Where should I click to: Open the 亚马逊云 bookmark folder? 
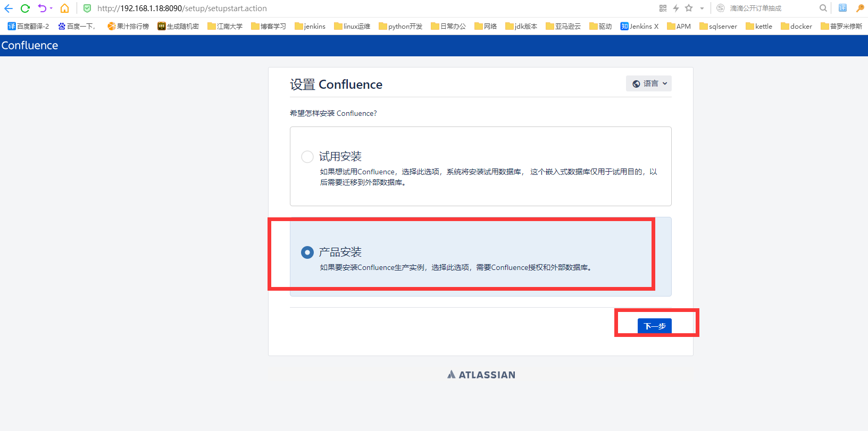[563, 26]
